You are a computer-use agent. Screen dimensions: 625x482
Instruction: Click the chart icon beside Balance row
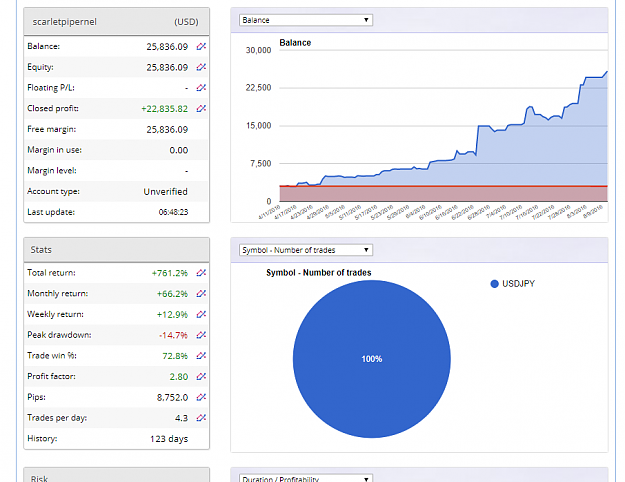point(201,47)
